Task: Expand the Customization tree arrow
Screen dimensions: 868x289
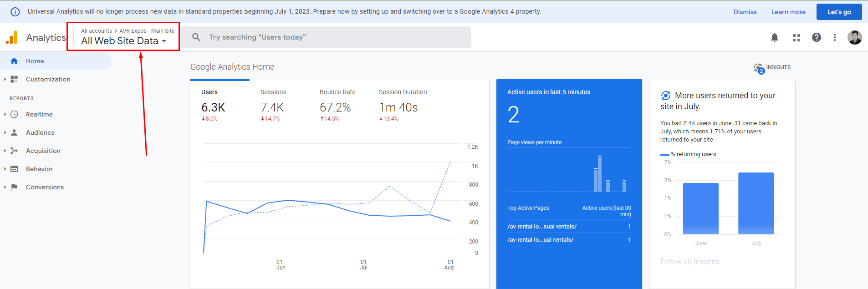Action: (5, 79)
